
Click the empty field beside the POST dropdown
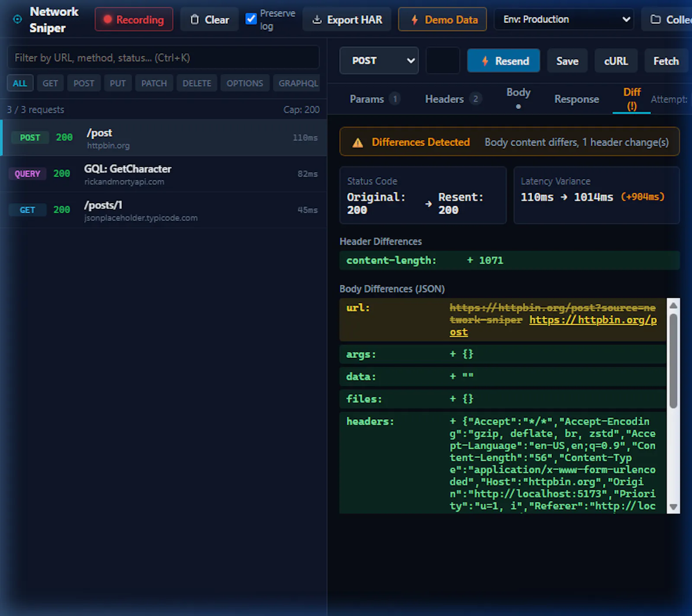[x=443, y=61]
